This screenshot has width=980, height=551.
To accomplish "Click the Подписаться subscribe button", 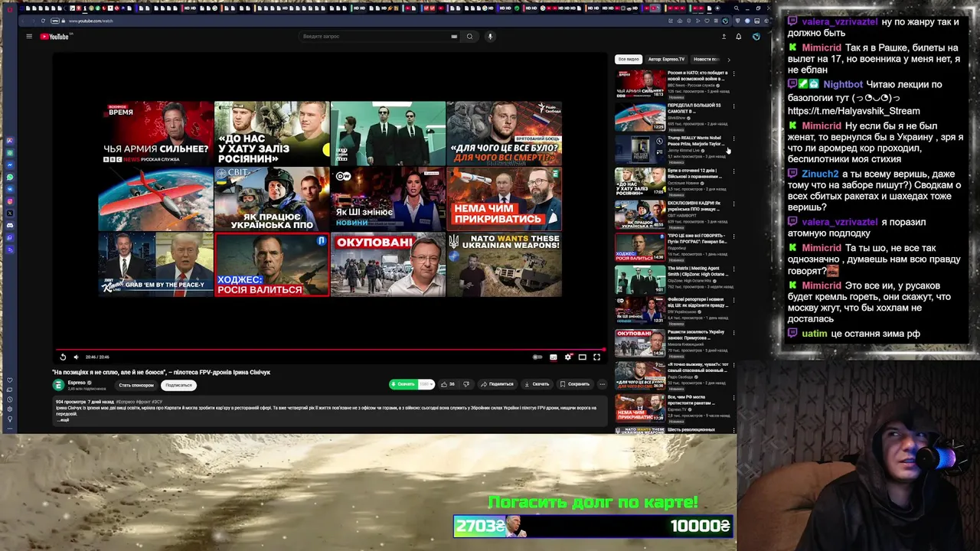I will click(178, 385).
